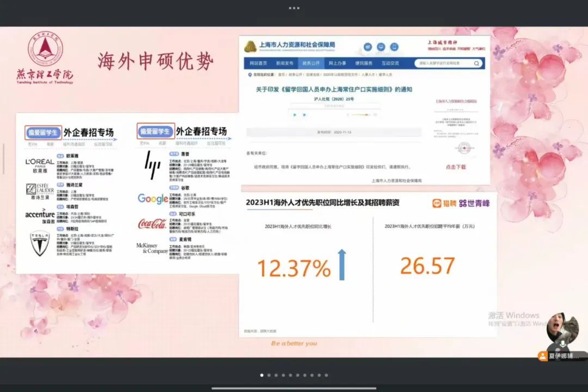Open the 网上办事 nav tab
Viewport: 588px width, 392px height.
tap(337, 63)
